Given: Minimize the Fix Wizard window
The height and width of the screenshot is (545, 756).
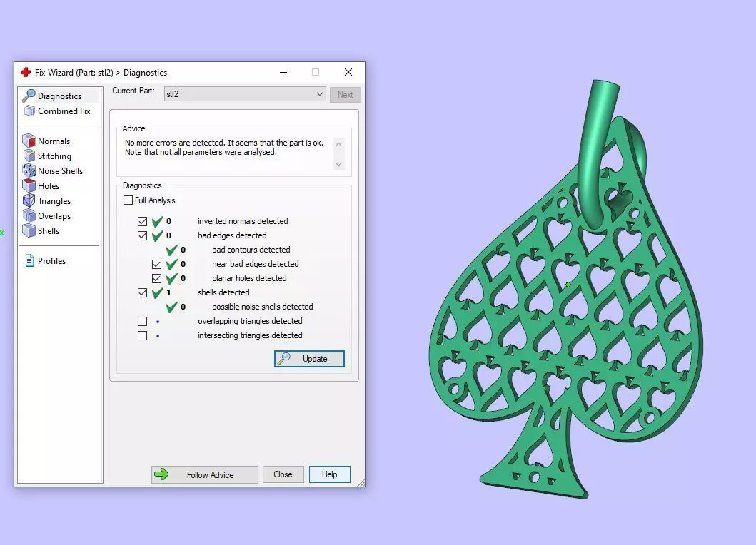Looking at the screenshot, I should [283, 72].
